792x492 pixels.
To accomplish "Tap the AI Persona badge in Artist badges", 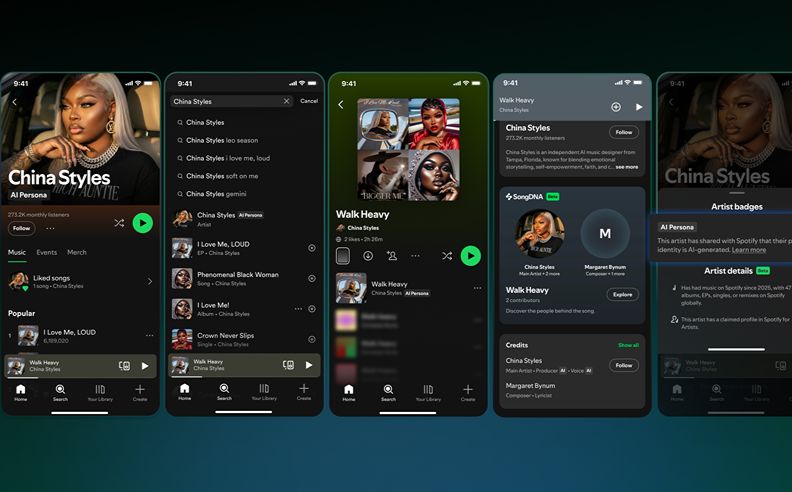I will (677, 227).
